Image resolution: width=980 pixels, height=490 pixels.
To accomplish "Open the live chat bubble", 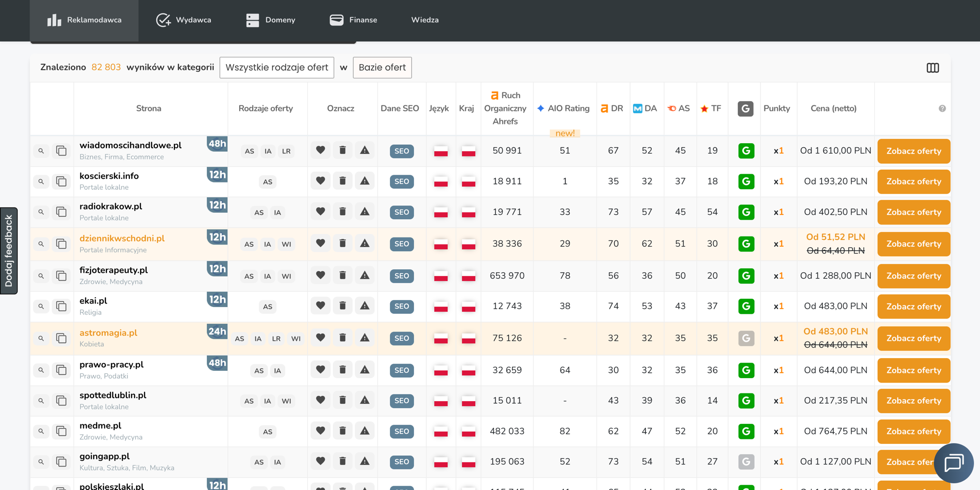I will [x=954, y=463].
